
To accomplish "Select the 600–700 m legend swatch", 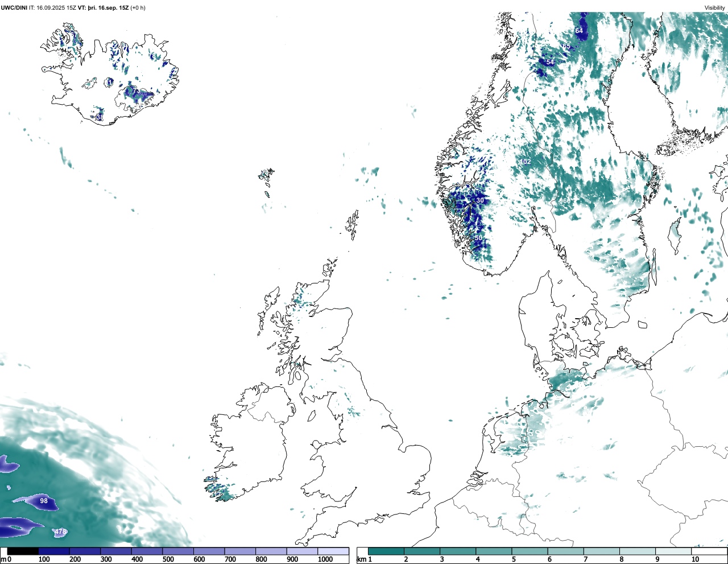I will coord(209,551).
